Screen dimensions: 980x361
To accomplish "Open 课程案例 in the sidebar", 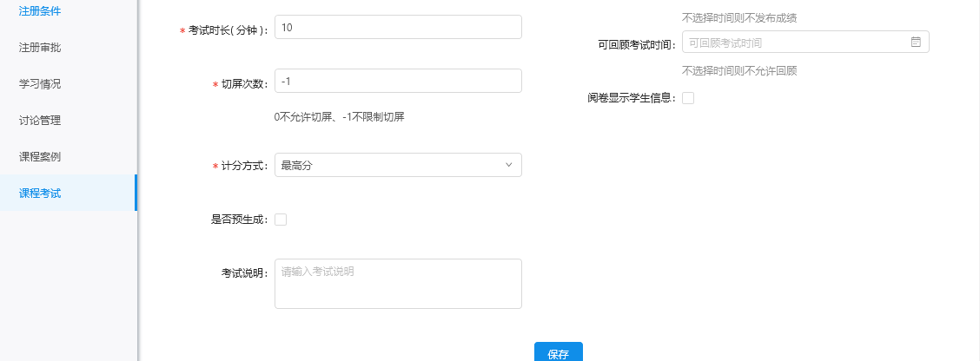I will click(40, 157).
